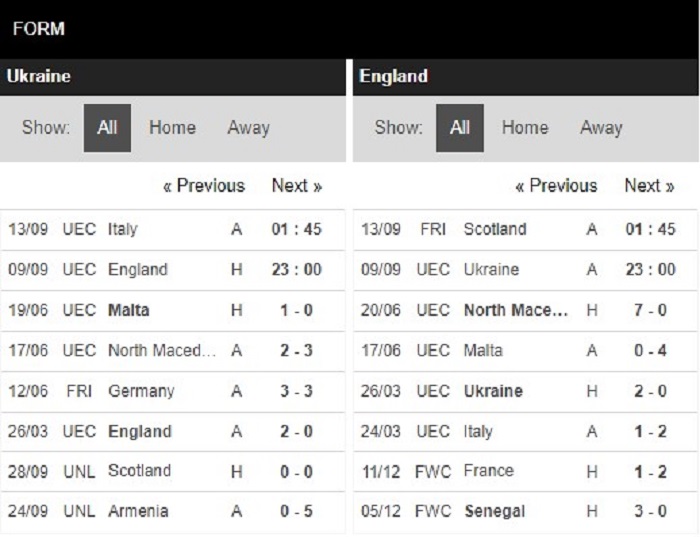This screenshot has height=537, width=700.
Task: Show Ukraine's Home matches only
Action: point(172,128)
